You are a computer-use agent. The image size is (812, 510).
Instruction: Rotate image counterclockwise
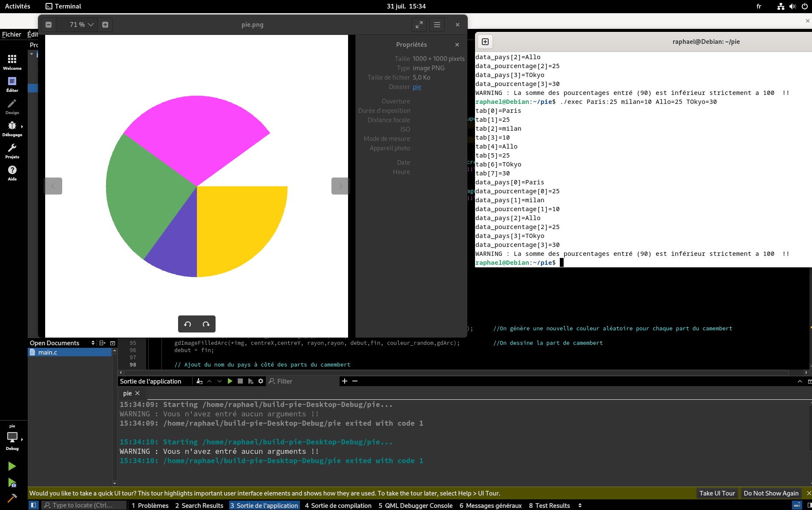[187, 324]
